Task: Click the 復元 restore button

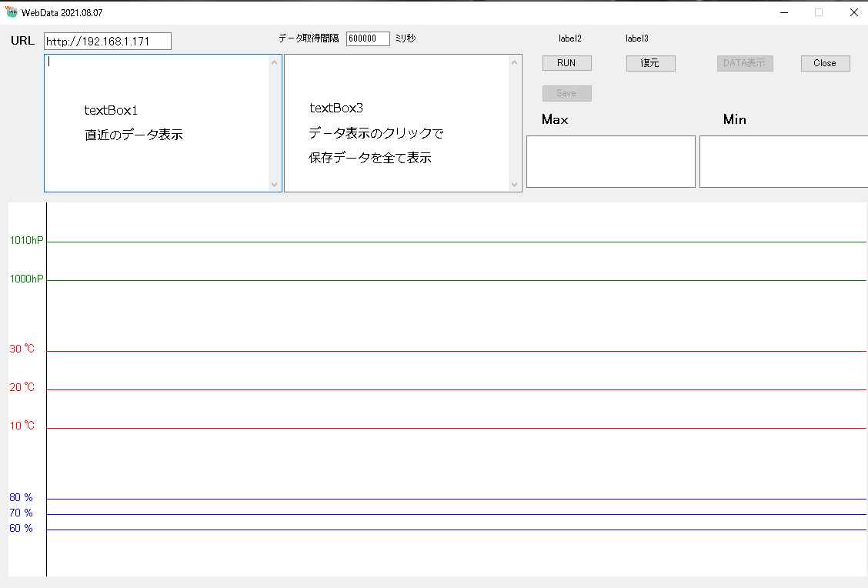Action: click(650, 63)
